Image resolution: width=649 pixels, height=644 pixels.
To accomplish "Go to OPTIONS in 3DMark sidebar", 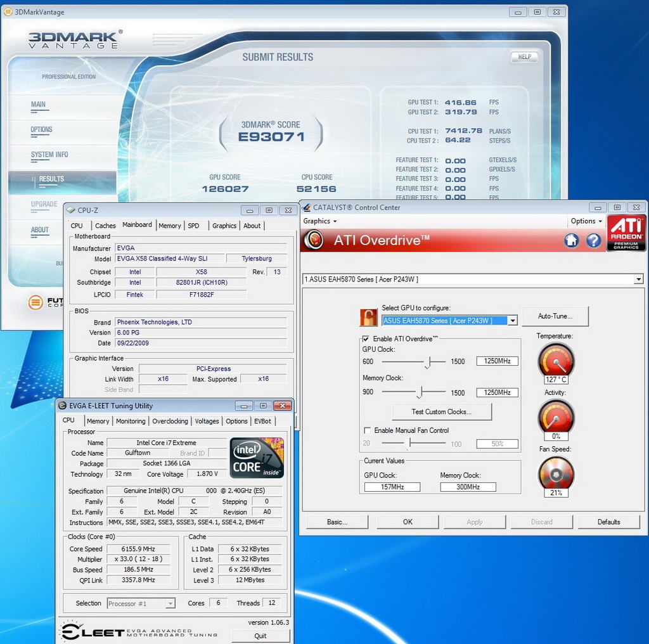I will pos(41,129).
